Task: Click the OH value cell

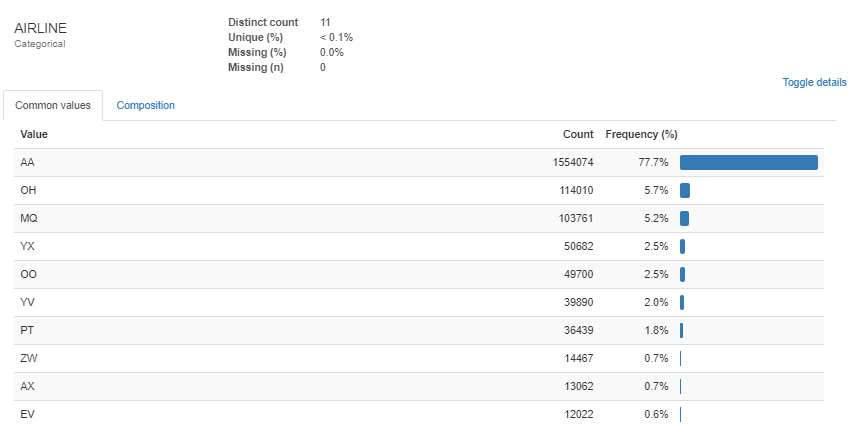Action: pyautogui.click(x=28, y=190)
